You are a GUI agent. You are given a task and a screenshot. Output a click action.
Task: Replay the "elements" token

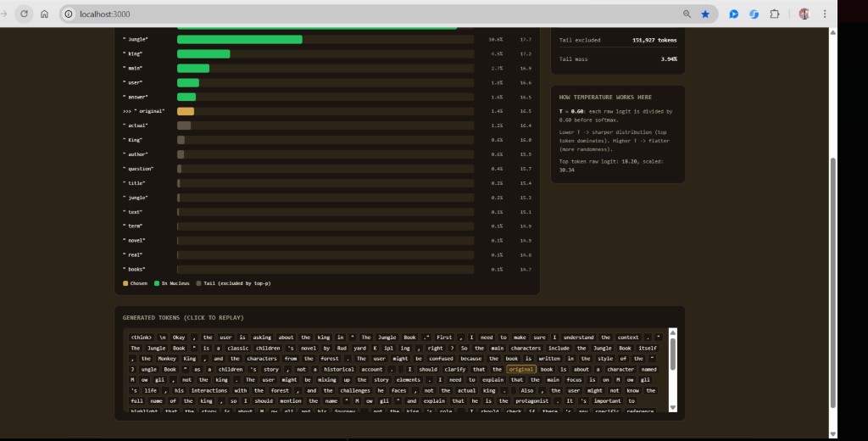(409, 379)
